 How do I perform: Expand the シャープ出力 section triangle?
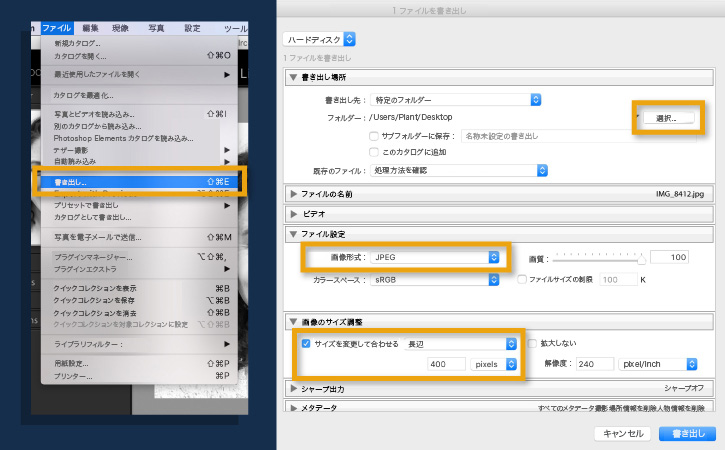[x=294, y=389]
